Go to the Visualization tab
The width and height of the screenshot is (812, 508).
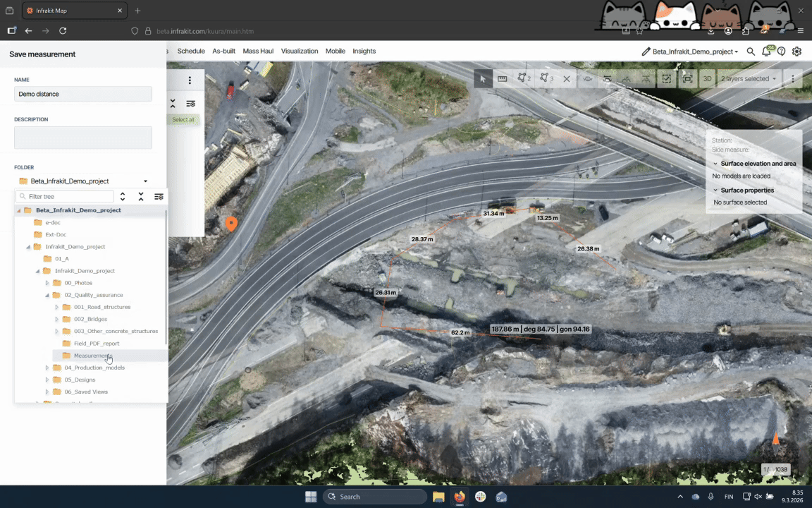tap(300, 52)
